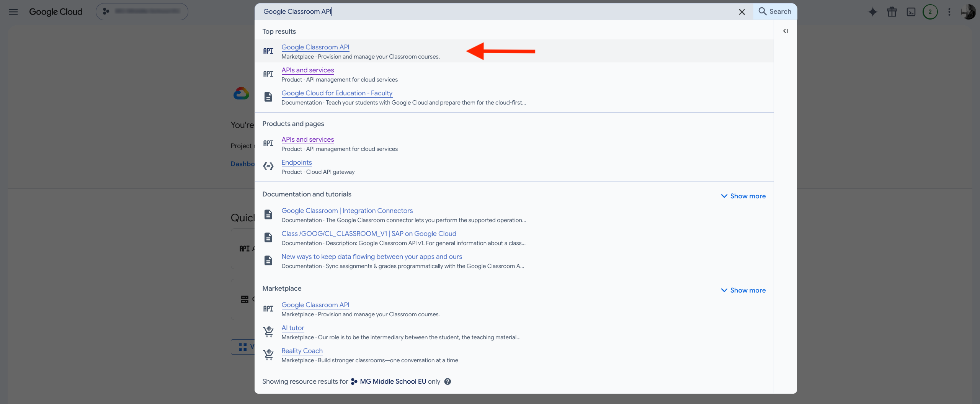Open the Endpoints product link

coord(296,162)
